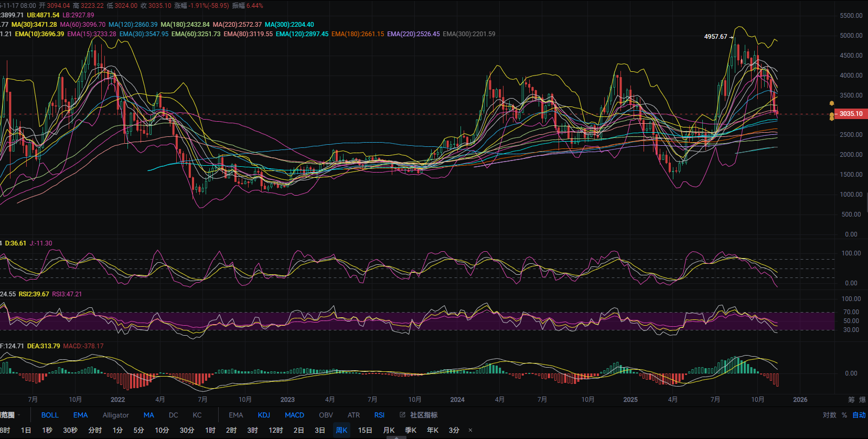Click the topmost gold price alert bell
This screenshot has height=439, width=868.
[831, 103]
